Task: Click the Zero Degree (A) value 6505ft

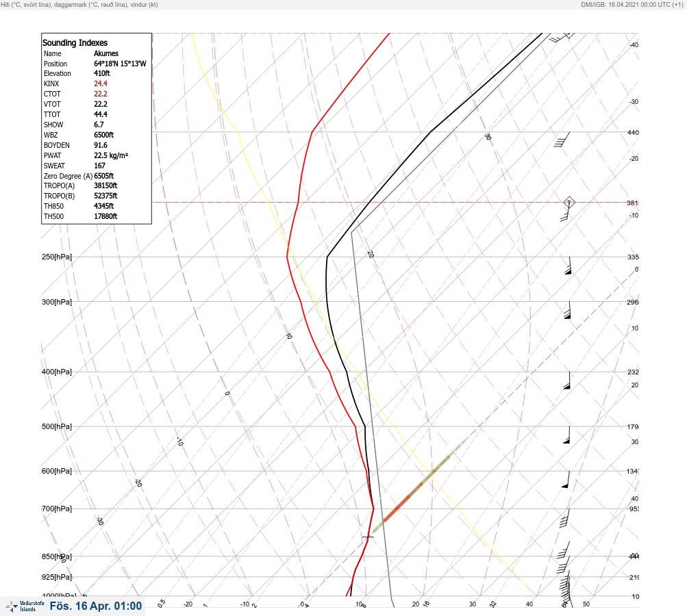Action: [x=104, y=176]
